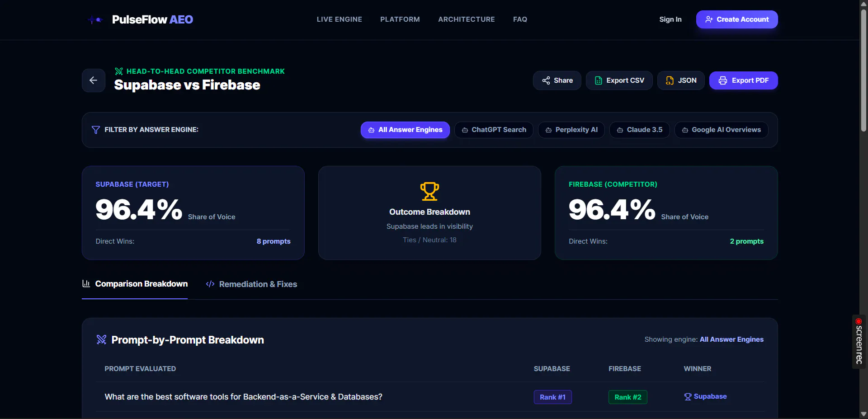Click the Backend-as-a-Service prompt row text
This screenshot has height=419, width=868.
point(243,397)
